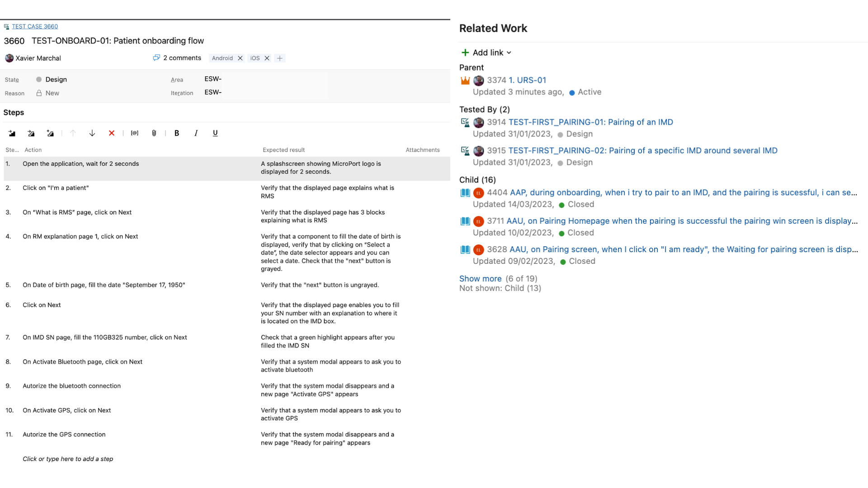
Task: Open the Reason field showing New
Action: pos(52,93)
